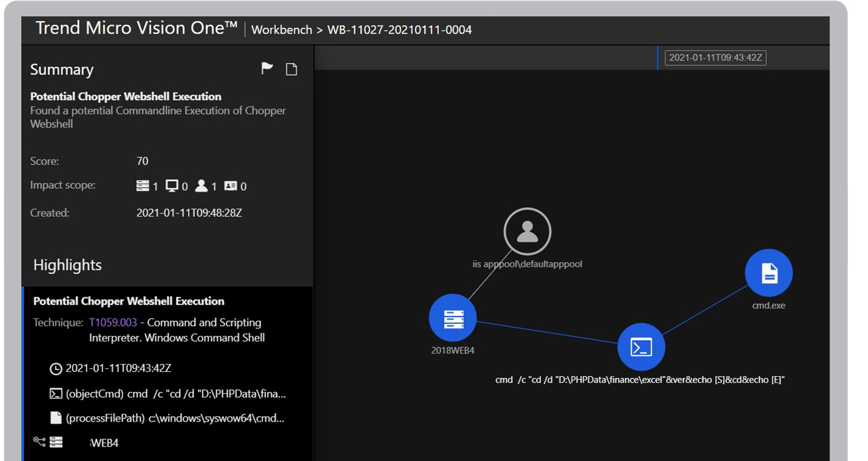Select the iis apppool user node icon
Image resolution: width=868 pixels, height=461 pixels.
click(x=527, y=231)
